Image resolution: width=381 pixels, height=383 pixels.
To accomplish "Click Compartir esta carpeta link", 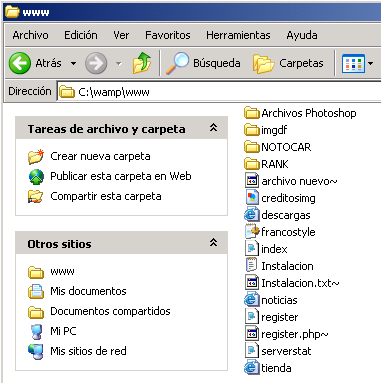I will point(106,196).
